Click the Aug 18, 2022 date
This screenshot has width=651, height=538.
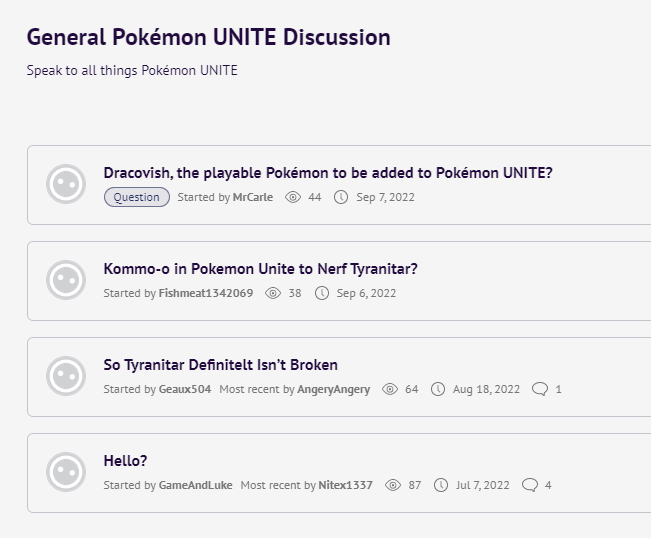[x=486, y=389]
